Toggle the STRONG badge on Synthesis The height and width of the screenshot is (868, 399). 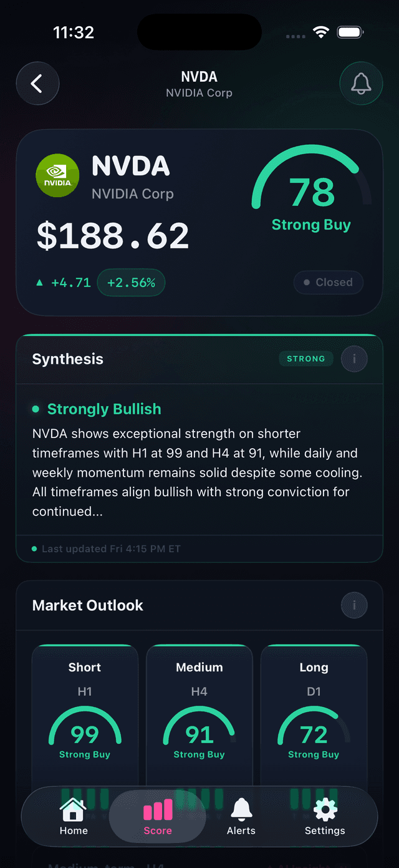pos(306,359)
